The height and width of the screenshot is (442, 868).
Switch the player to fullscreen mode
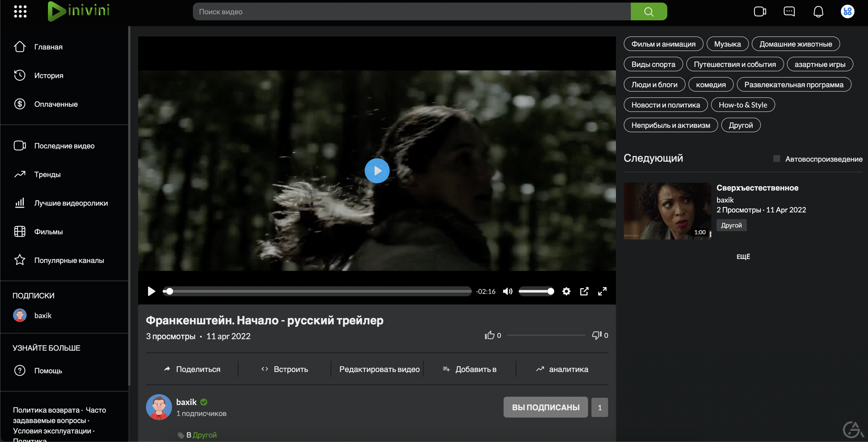(602, 291)
